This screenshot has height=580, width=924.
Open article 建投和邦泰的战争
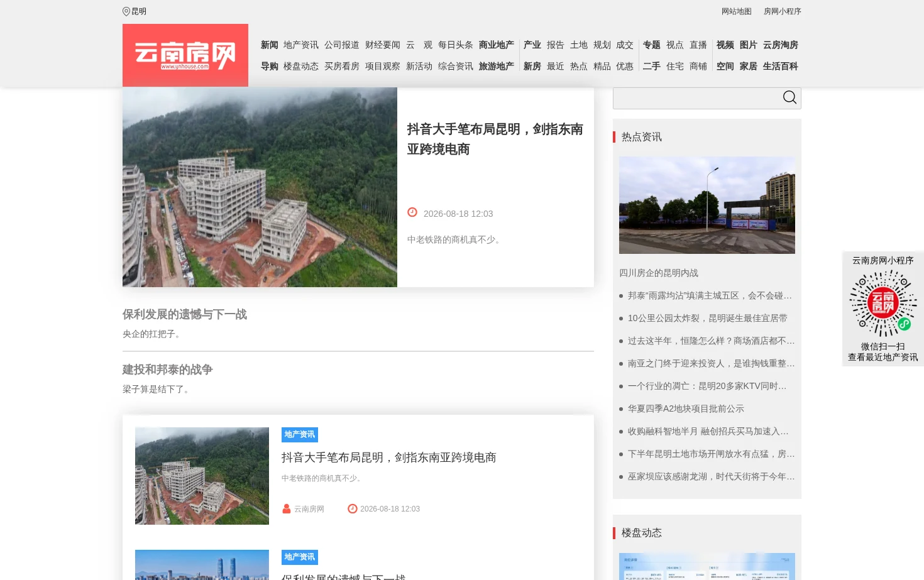tap(168, 369)
